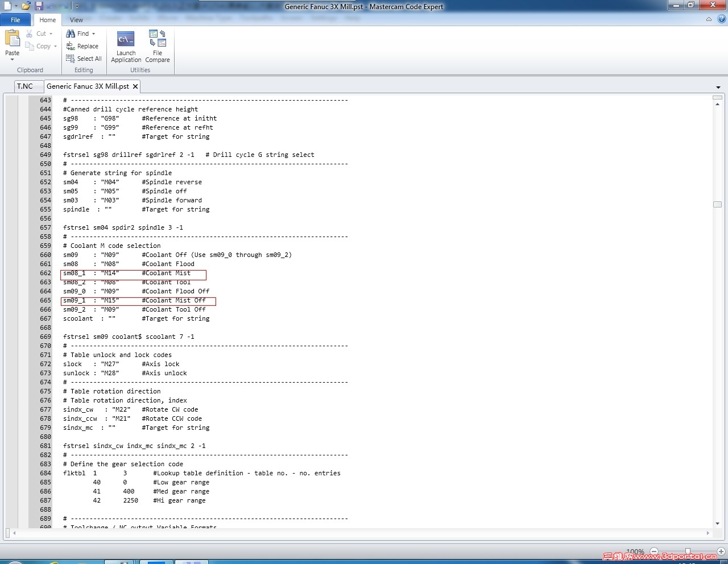Open the File menu tab
This screenshot has width=728, height=564.
15,20
